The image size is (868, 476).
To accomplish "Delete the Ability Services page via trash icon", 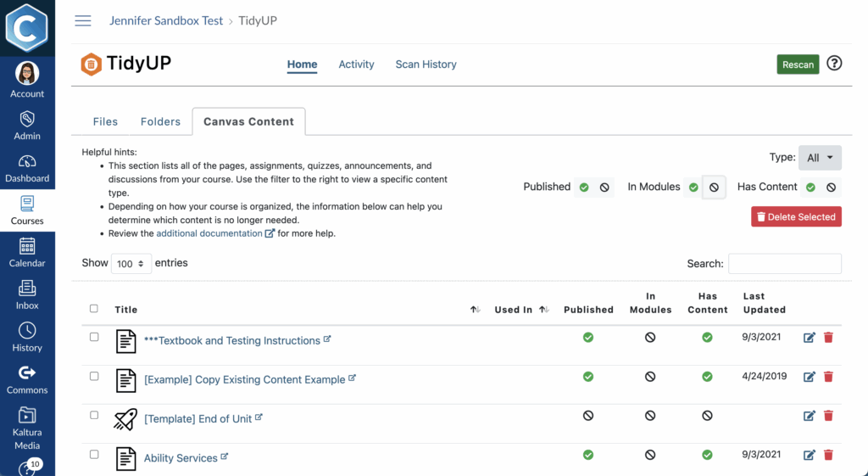I will pyautogui.click(x=828, y=456).
